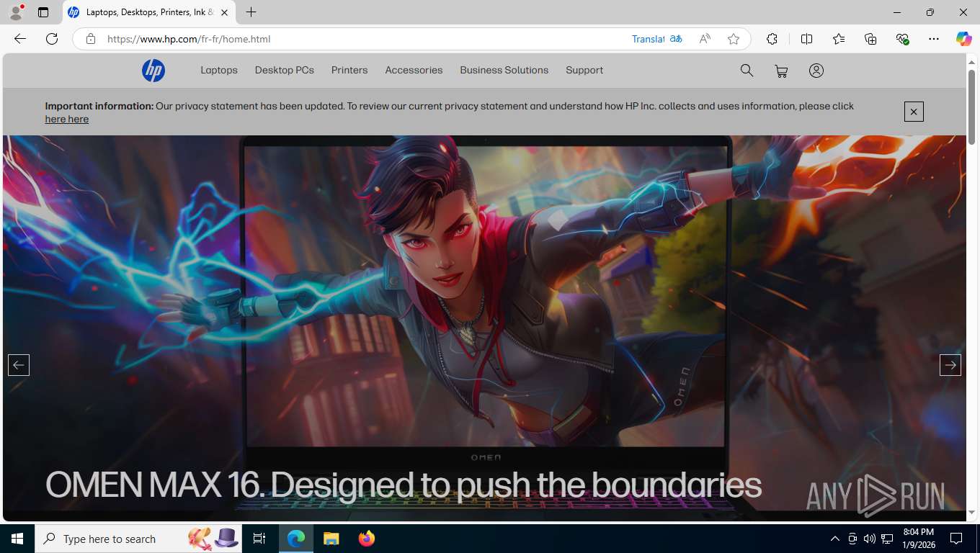The width and height of the screenshot is (980, 553).
Task: Launch Firefox from the taskbar
Action: 367,539
